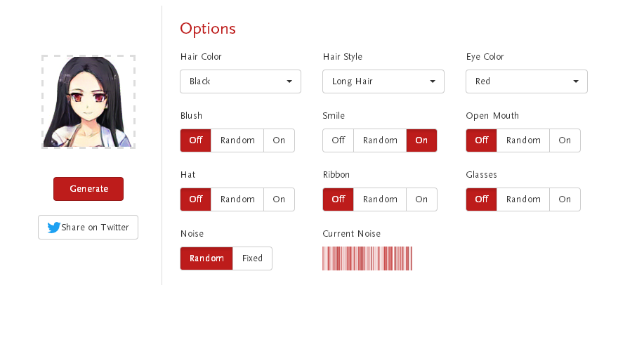Set Blush to Off
The height and width of the screenshot is (354, 644).
coord(195,140)
